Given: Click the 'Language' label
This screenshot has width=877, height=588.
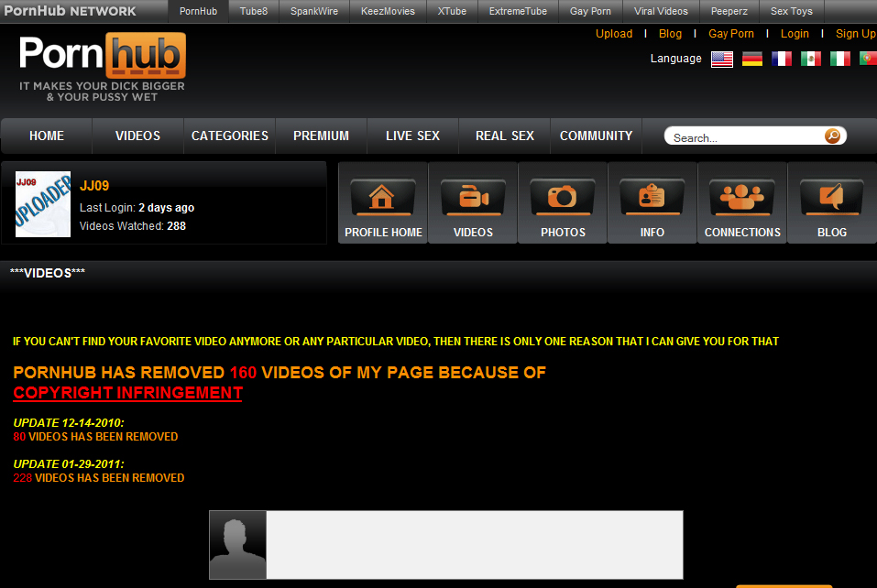Looking at the screenshot, I should [x=675, y=59].
